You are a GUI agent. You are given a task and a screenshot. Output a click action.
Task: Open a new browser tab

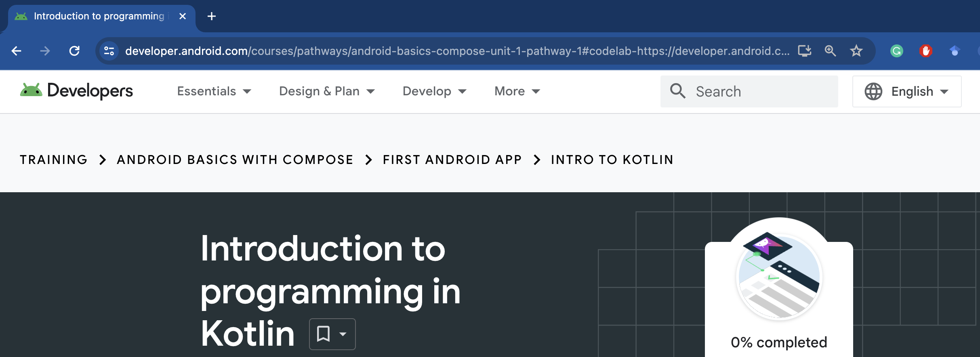point(211,16)
